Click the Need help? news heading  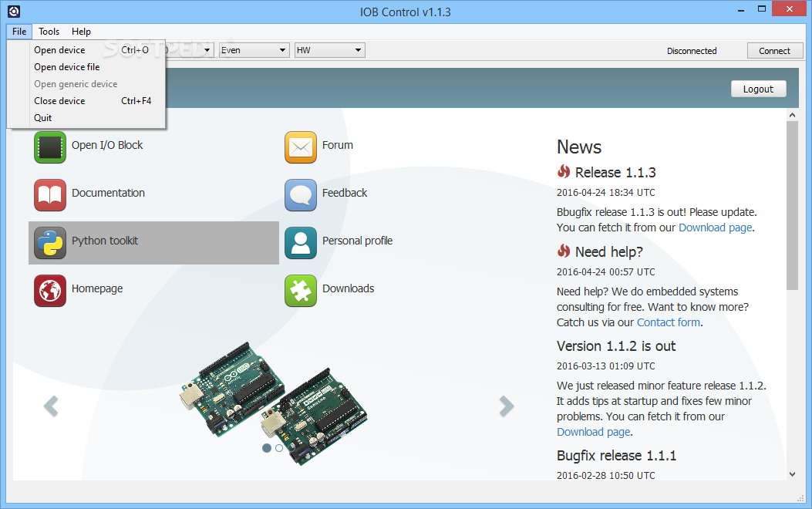pos(609,251)
